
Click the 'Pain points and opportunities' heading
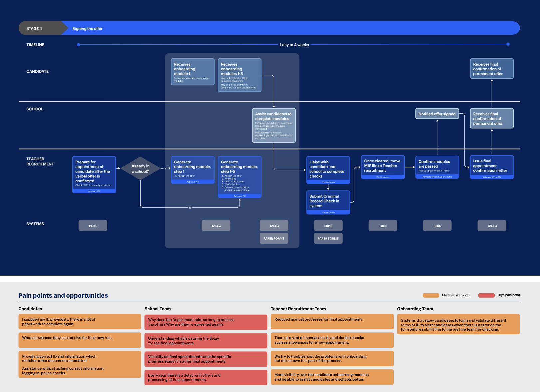click(63, 295)
